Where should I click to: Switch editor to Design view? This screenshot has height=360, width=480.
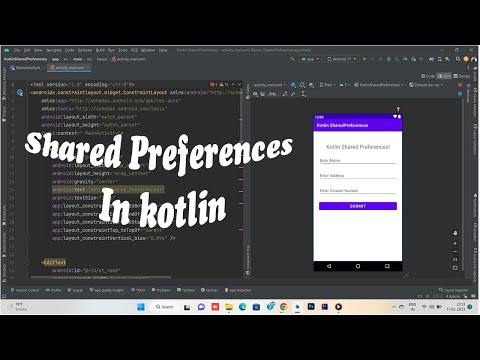462,76
